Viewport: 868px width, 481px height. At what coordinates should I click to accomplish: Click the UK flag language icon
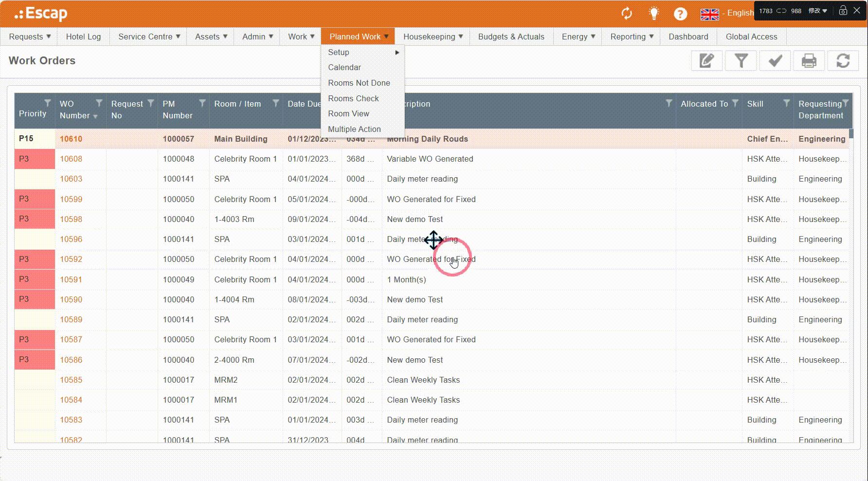point(709,14)
